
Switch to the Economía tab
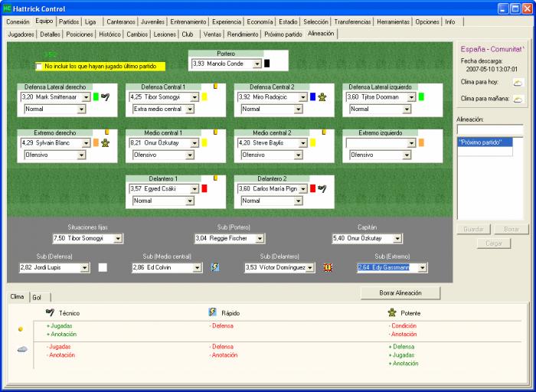pyautogui.click(x=260, y=22)
